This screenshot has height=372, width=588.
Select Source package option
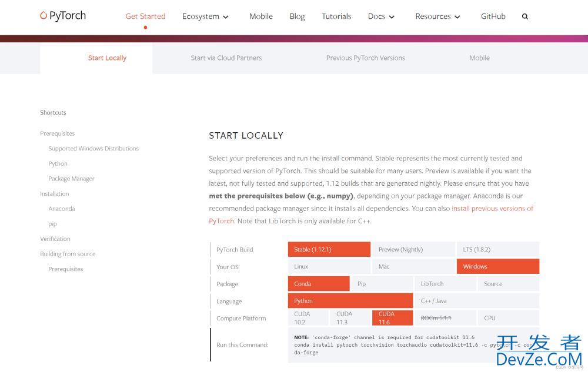pos(509,284)
